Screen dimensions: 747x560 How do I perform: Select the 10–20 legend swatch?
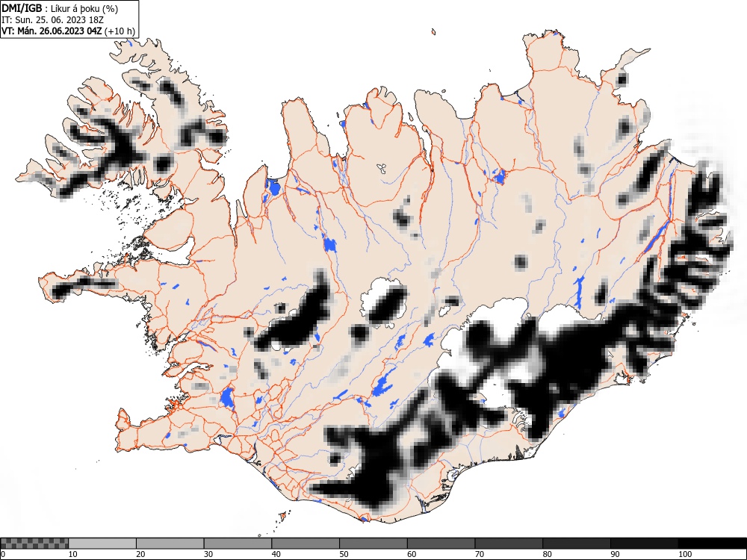pos(102,544)
